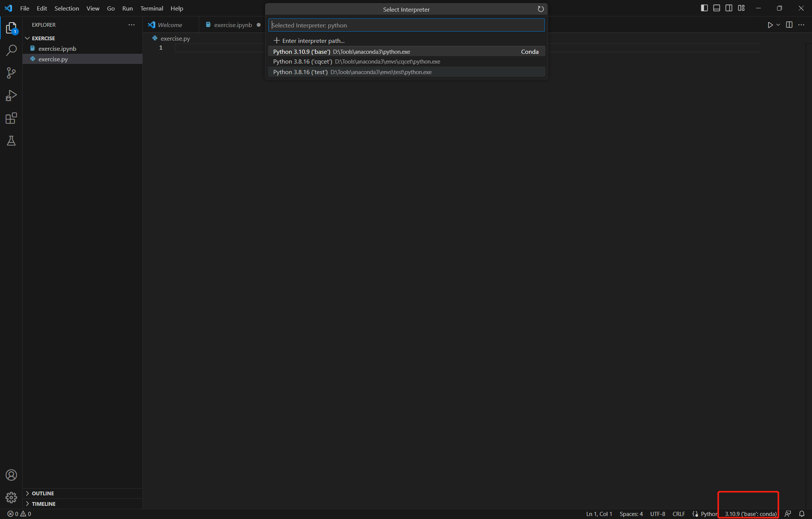Switch to the exercise.ipynb tab
This screenshot has height=519, width=812.
[233, 25]
